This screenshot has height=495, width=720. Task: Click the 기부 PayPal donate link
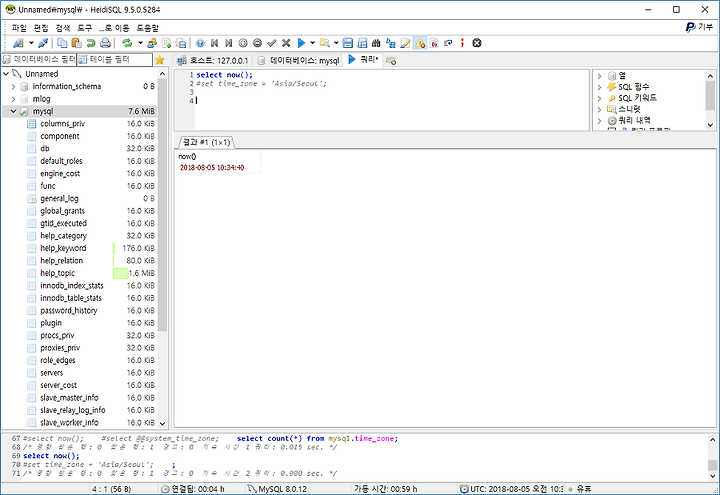pos(699,27)
